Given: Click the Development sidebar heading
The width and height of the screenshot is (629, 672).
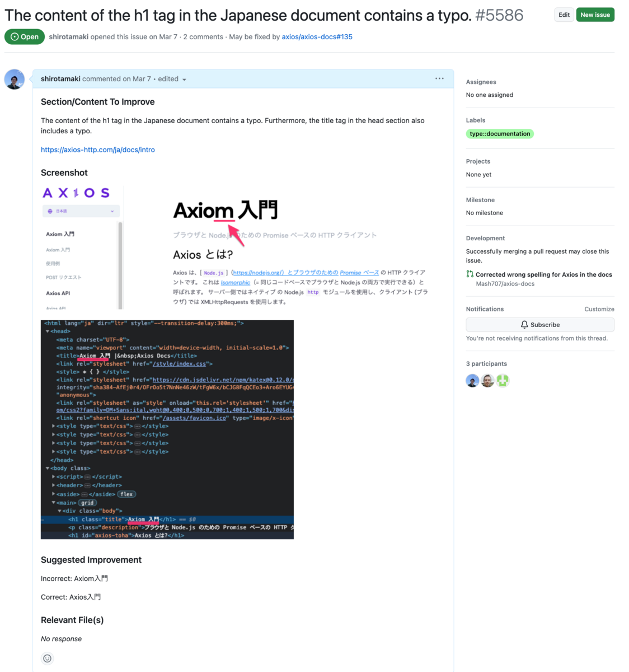Looking at the screenshot, I should [x=485, y=239].
